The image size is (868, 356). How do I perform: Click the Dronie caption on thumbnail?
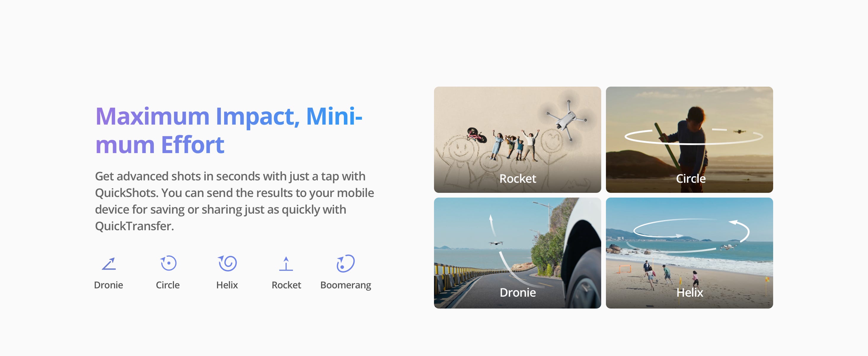[518, 293]
